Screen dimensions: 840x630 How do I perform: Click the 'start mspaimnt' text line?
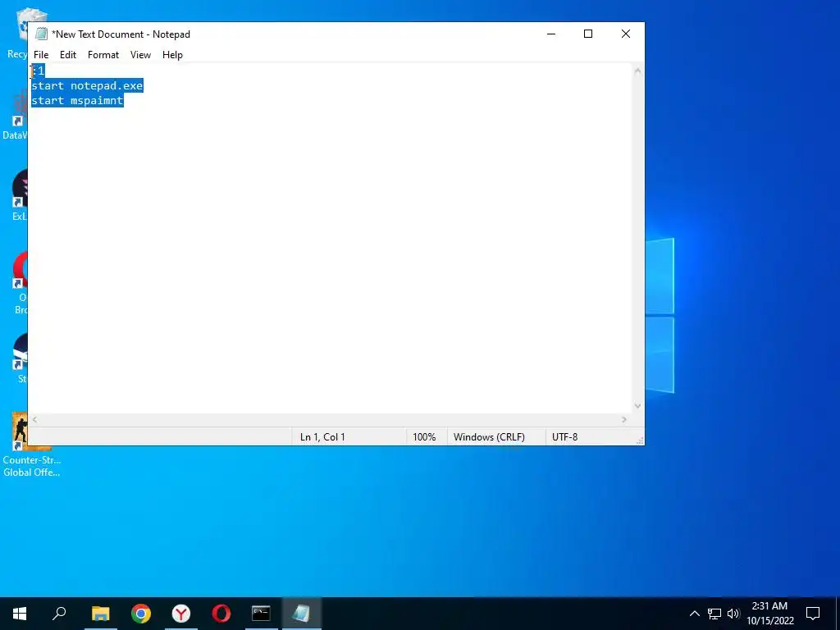78,101
